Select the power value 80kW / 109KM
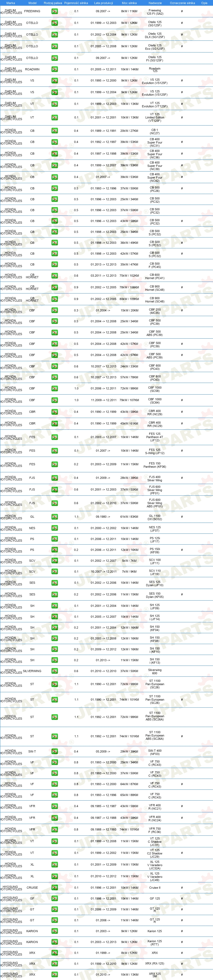Image resolution: width=213 pixels, height=980 pixels. (x=130, y=299)
